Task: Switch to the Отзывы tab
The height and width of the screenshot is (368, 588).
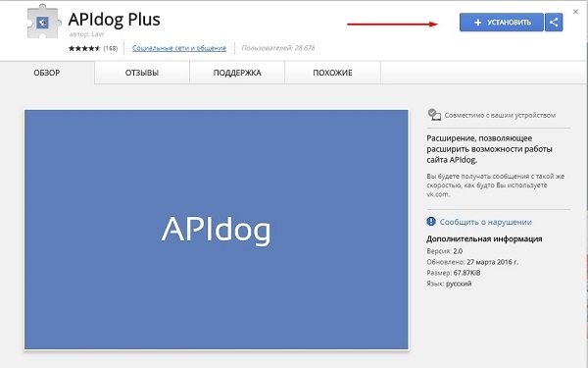Action: 142,73
